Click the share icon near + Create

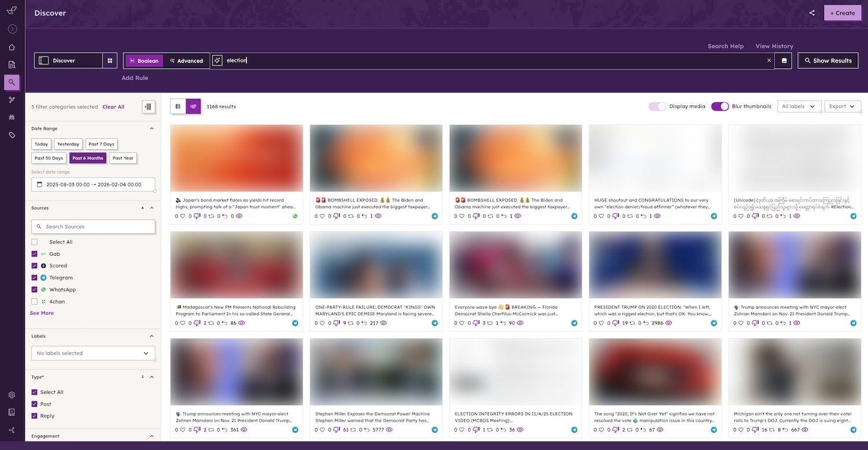(812, 12)
